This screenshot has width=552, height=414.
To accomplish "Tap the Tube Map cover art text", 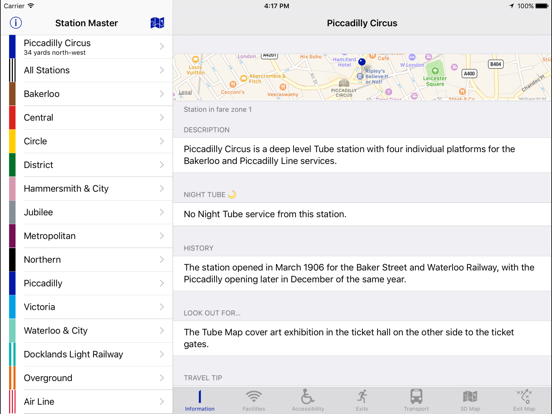I will [x=349, y=338].
